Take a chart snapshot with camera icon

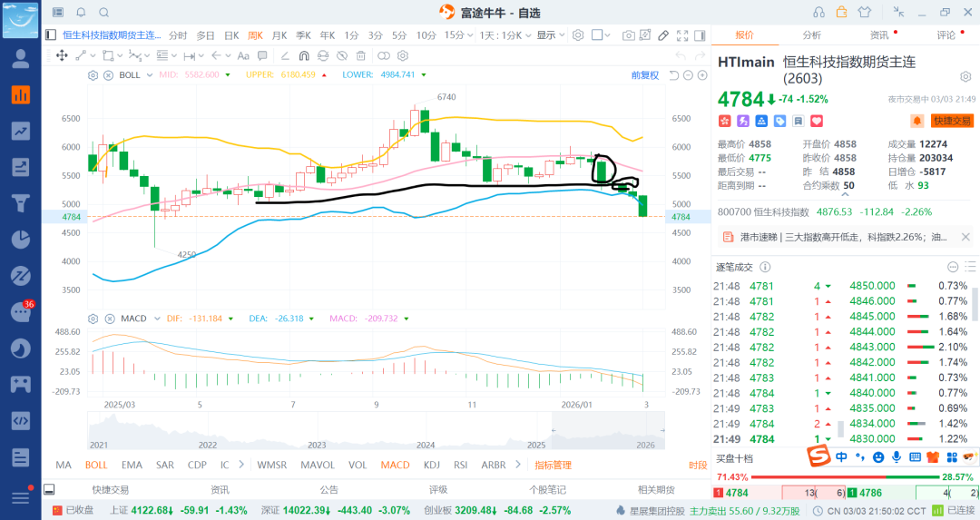tap(629, 35)
